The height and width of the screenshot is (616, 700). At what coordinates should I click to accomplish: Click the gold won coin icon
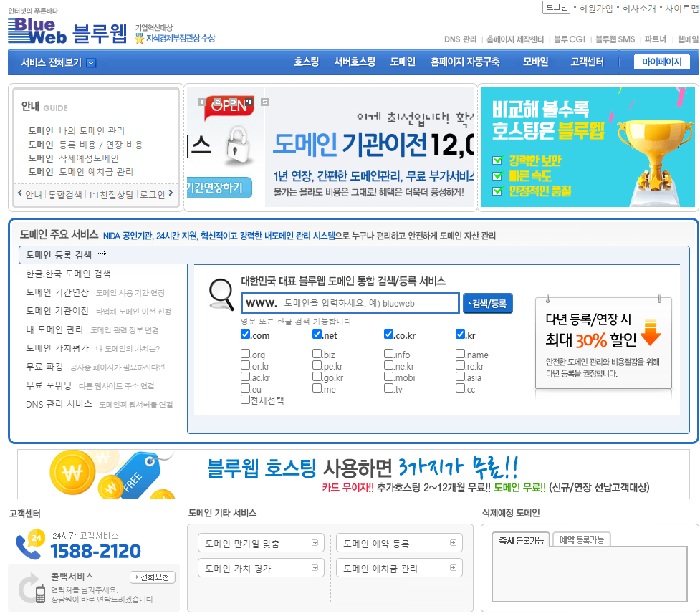[x=72, y=472]
